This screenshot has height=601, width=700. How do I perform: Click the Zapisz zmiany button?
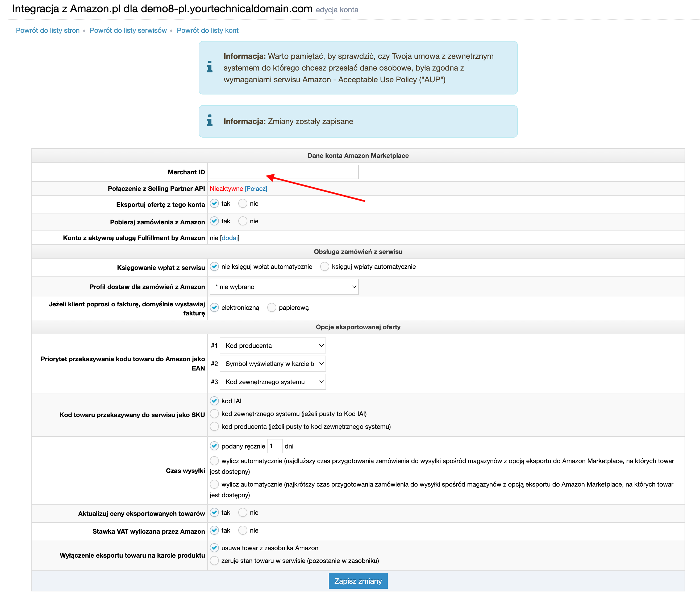point(358,581)
